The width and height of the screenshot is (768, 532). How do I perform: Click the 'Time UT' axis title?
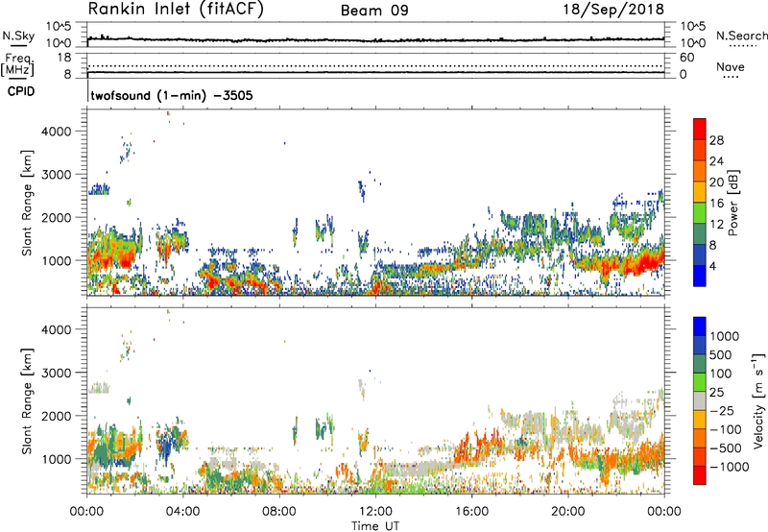(375, 526)
